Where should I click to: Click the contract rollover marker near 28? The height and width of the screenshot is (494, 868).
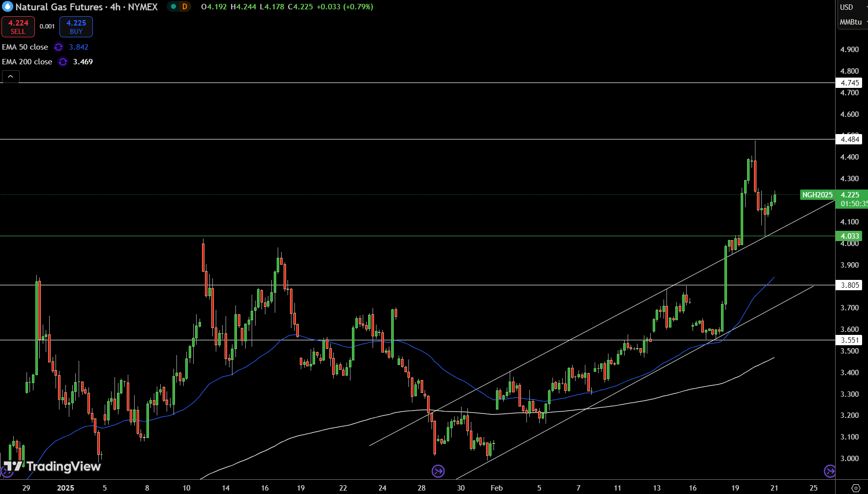tap(438, 471)
